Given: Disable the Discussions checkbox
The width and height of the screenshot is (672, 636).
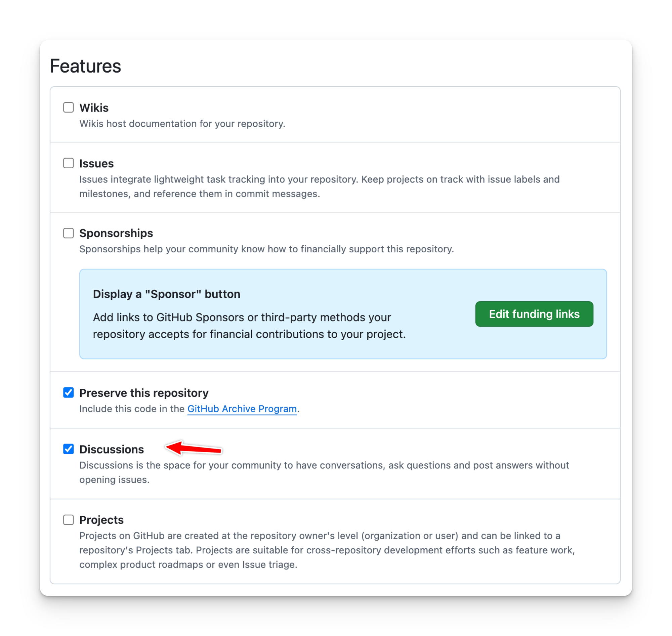Looking at the screenshot, I should point(69,449).
